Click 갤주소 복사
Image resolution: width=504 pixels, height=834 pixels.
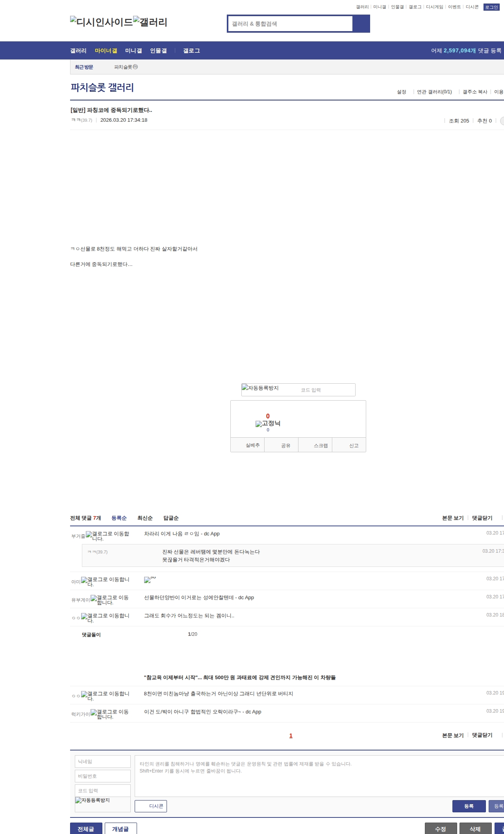click(475, 92)
